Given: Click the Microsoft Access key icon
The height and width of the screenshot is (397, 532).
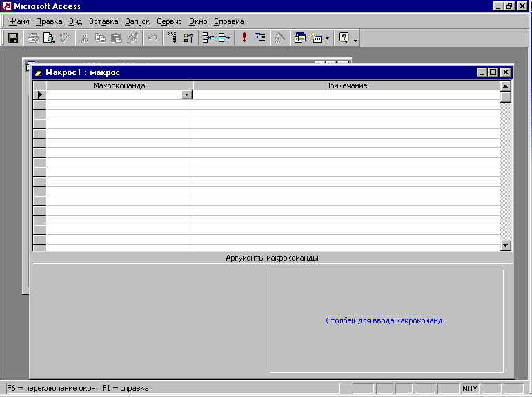Looking at the screenshot, I should [x=6, y=6].
